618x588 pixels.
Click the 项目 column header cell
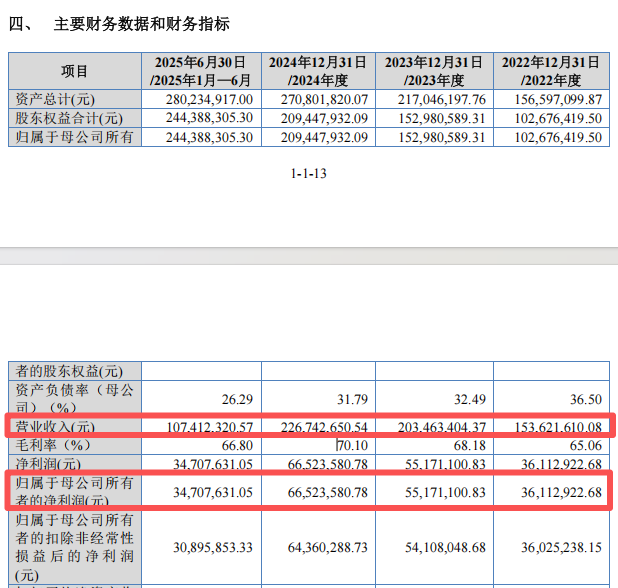[x=75, y=71]
